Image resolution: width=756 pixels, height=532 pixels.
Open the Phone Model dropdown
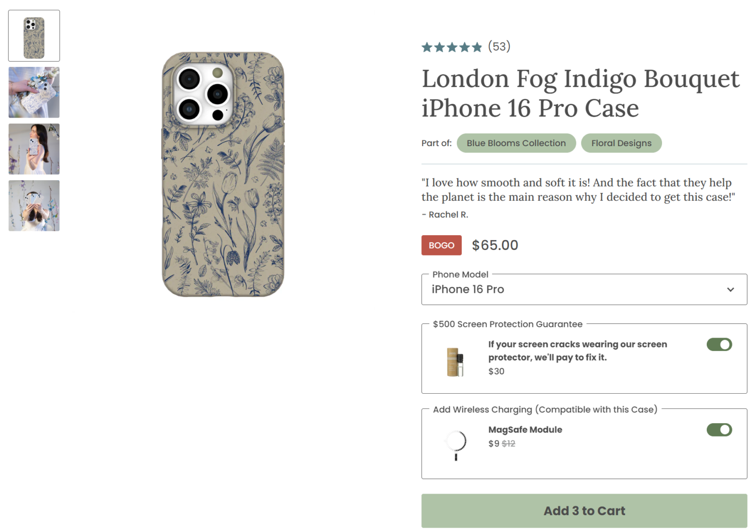[584, 289]
